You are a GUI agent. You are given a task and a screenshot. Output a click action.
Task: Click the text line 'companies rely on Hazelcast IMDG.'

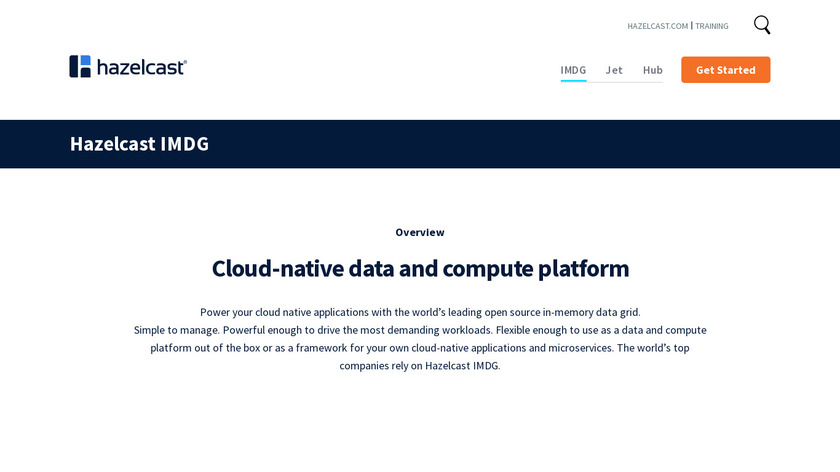tap(420, 365)
